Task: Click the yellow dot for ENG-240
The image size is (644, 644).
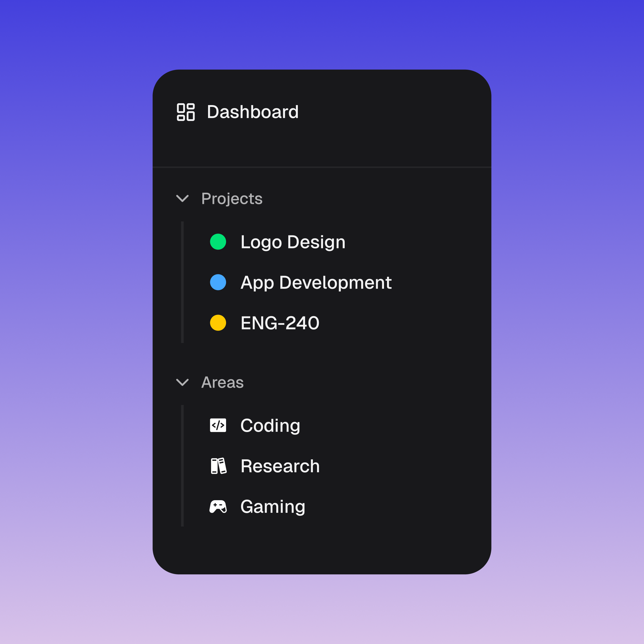Action: point(218,323)
